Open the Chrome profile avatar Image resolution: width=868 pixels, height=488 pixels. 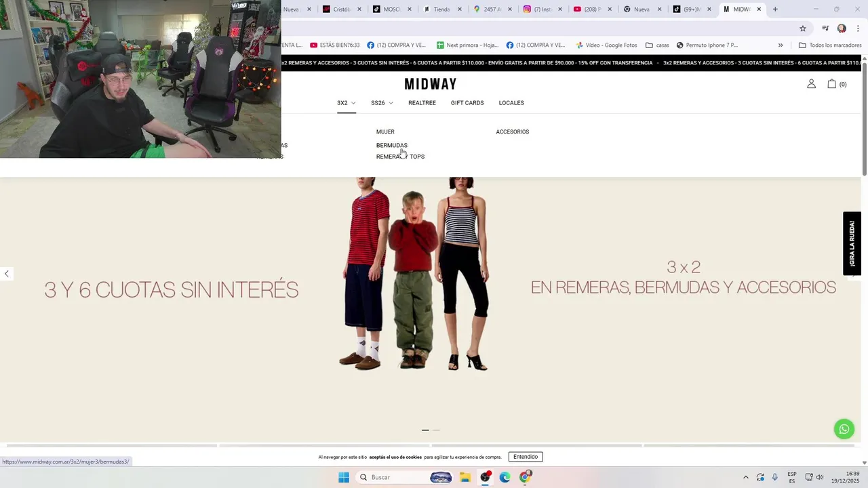pyautogui.click(x=842, y=28)
